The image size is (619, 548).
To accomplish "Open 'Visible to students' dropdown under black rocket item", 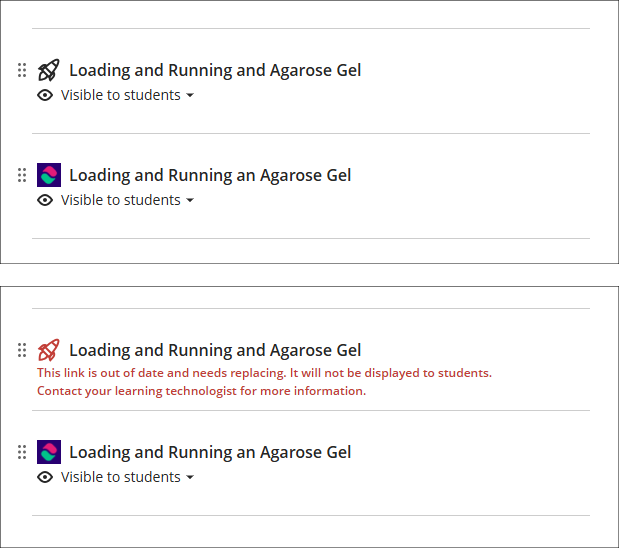I will click(128, 95).
